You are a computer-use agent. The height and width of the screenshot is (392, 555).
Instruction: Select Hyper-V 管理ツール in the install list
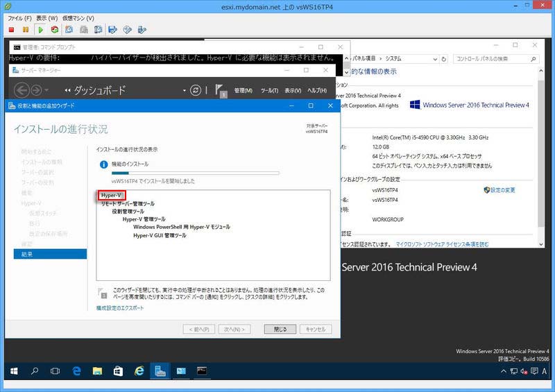pos(144,219)
